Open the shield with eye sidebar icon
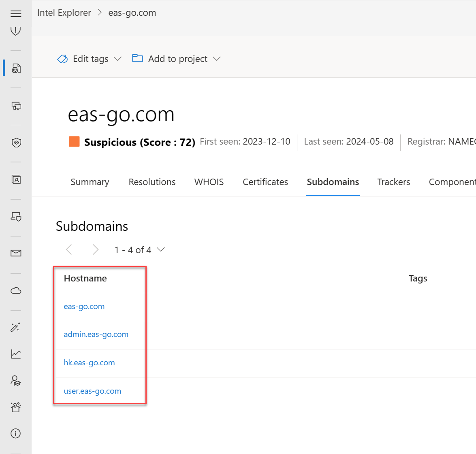 (16, 143)
